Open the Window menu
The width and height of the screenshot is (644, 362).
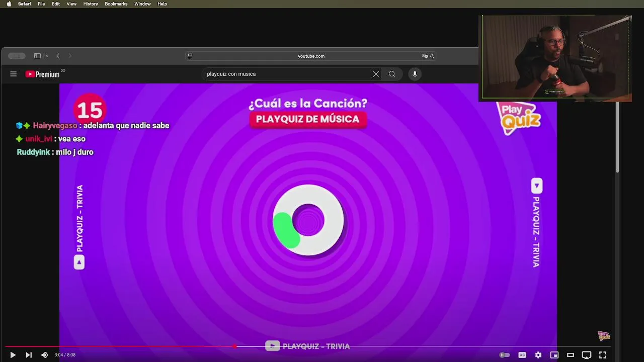coord(142,4)
